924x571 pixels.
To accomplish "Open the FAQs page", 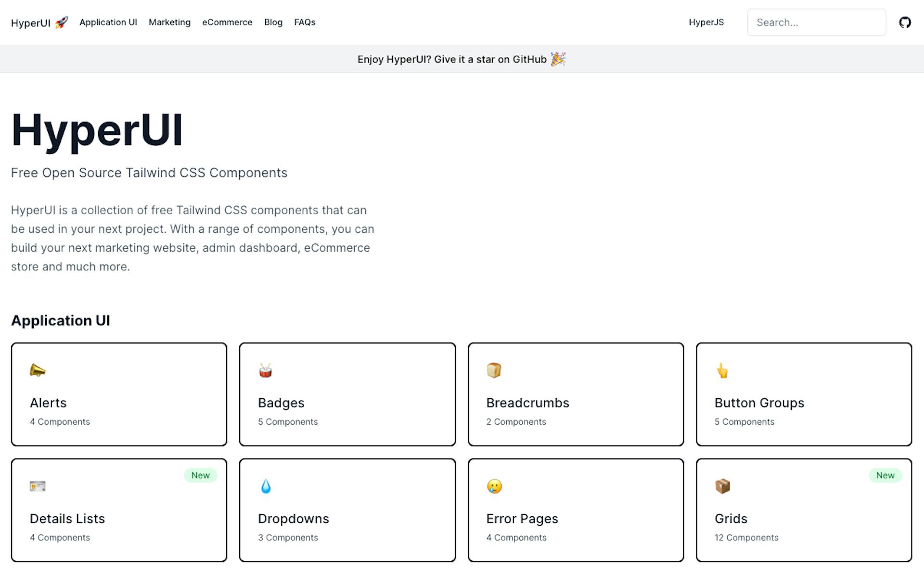I will [305, 22].
